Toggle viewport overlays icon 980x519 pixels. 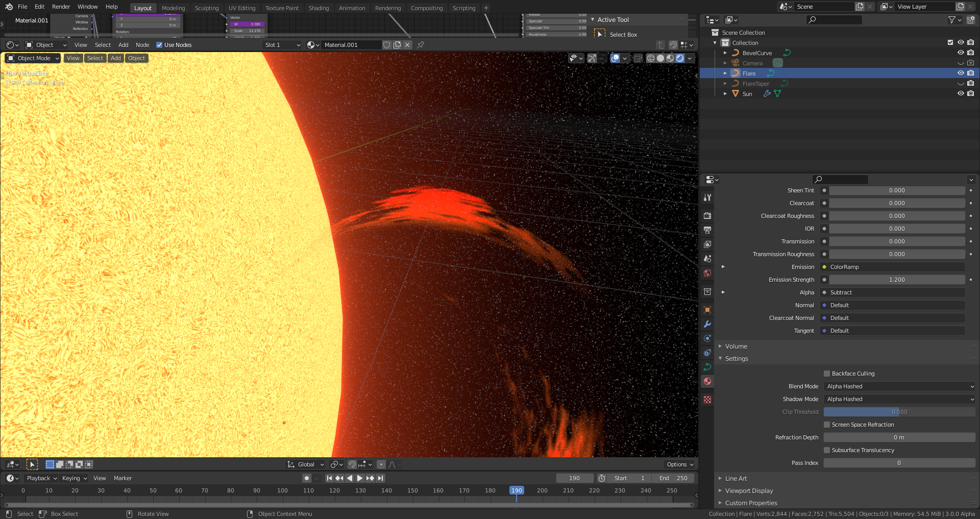click(616, 58)
